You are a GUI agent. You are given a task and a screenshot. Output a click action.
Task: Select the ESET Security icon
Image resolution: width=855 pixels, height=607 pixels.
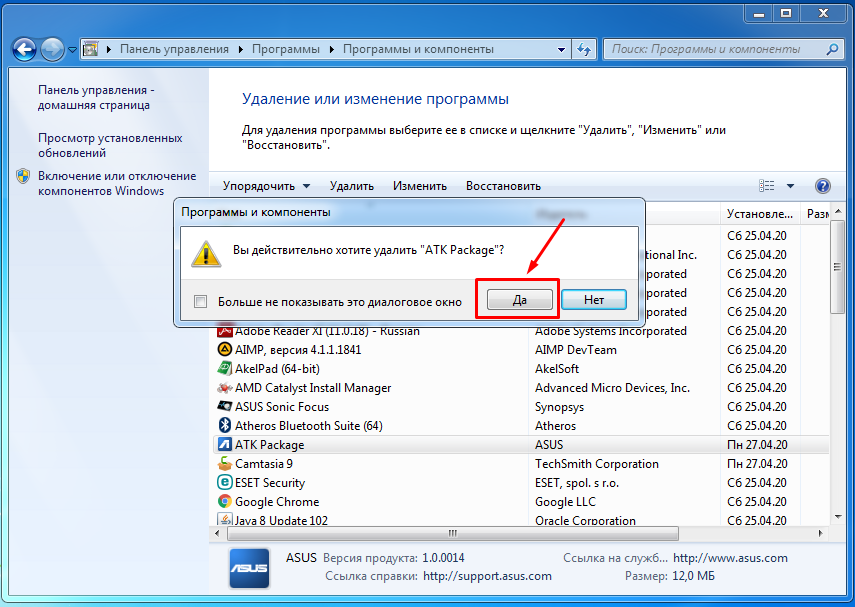[x=225, y=482]
